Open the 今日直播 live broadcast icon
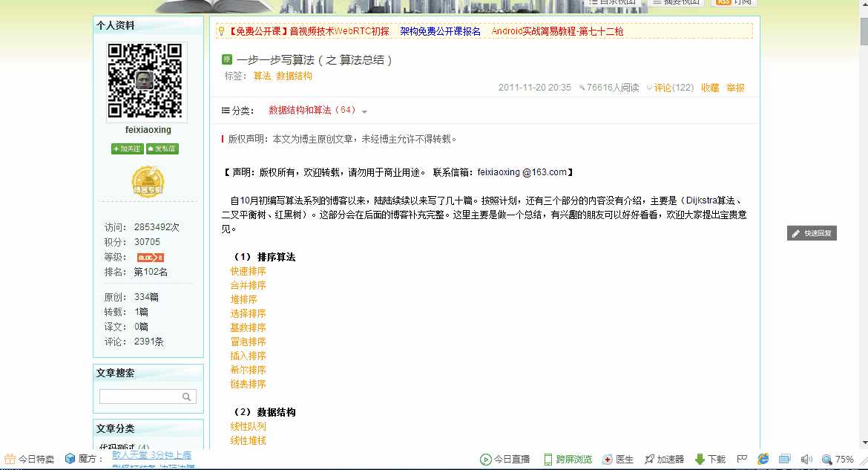Screen dimensions: 868x470 (x=504, y=458)
